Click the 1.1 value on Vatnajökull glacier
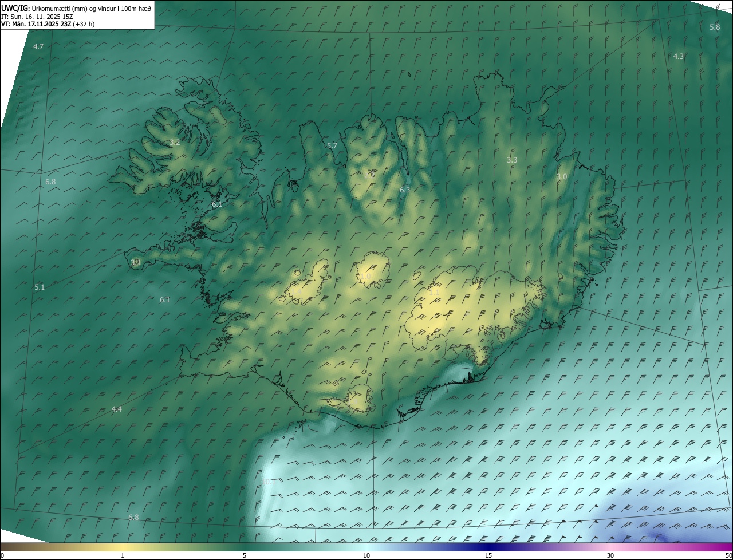The width and height of the screenshot is (733, 560). pos(434,292)
